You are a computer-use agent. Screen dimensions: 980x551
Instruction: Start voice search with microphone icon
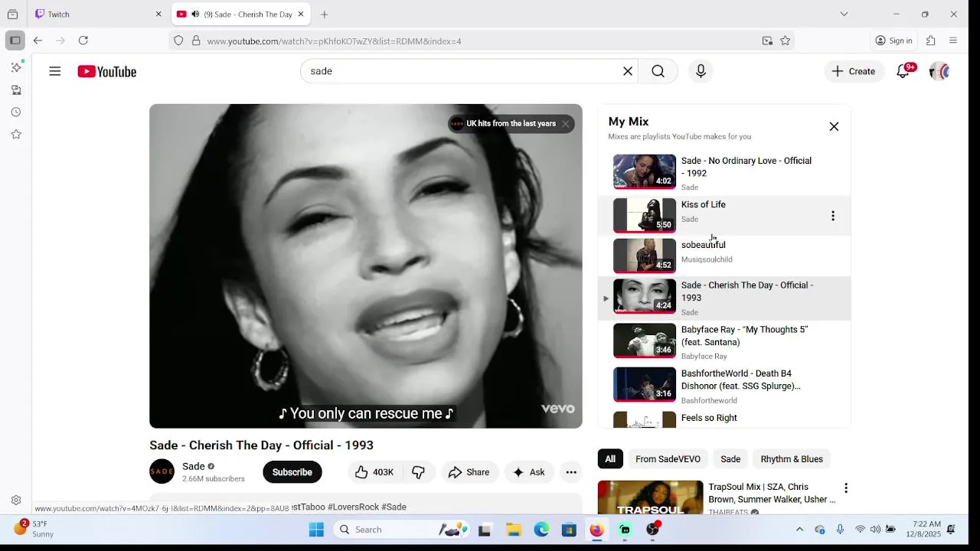(701, 71)
